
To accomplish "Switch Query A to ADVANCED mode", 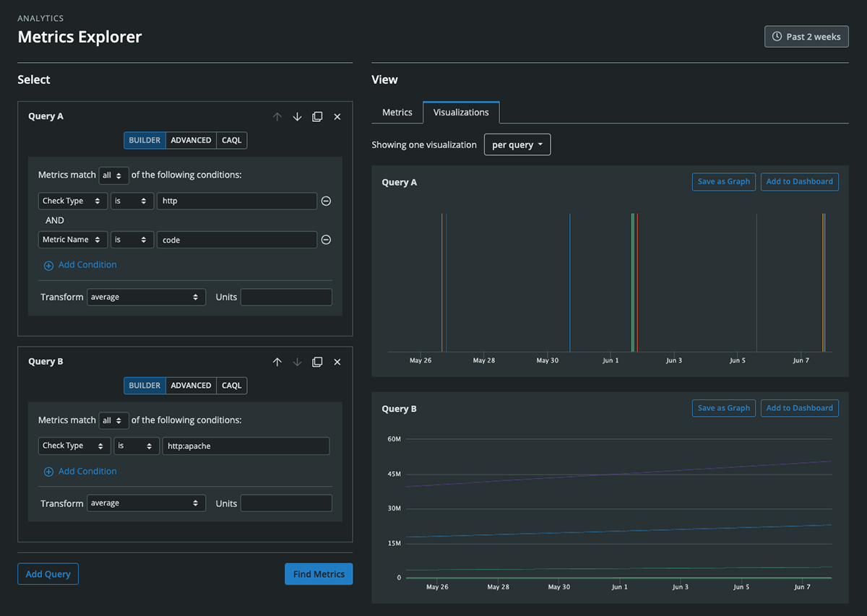I will click(191, 140).
